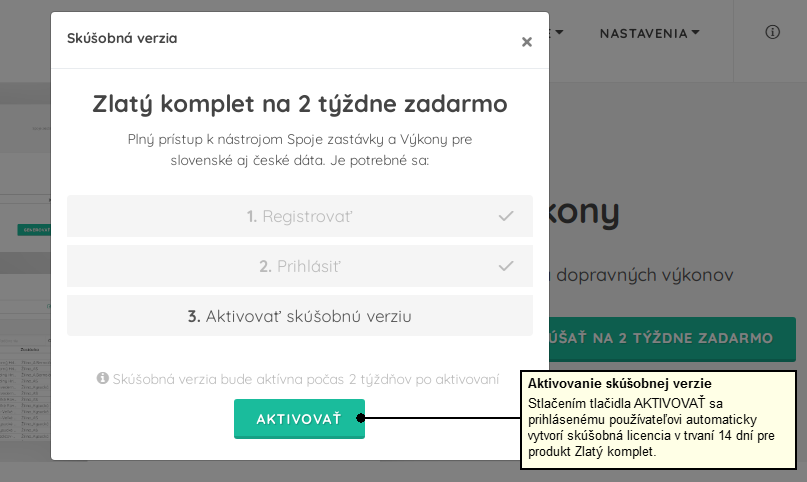Select step 3 Aktivovať skúšobnú verziu
Viewport: 807px width, 482px height.
(300, 316)
